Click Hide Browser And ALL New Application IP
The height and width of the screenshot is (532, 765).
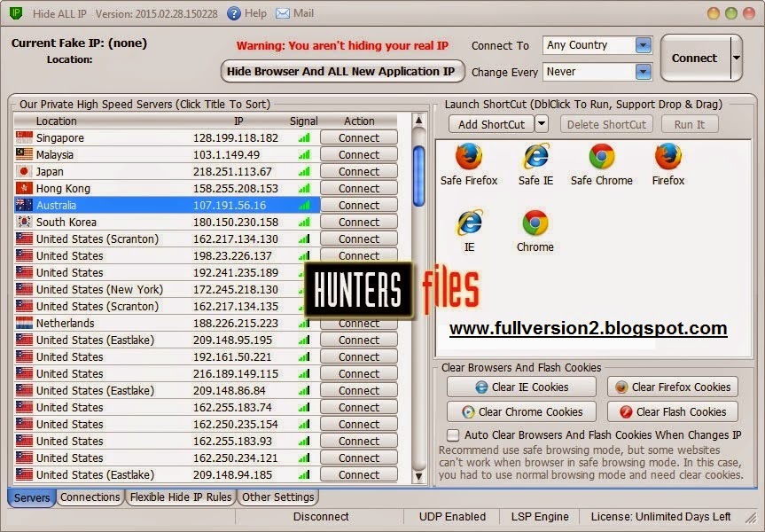(x=341, y=72)
